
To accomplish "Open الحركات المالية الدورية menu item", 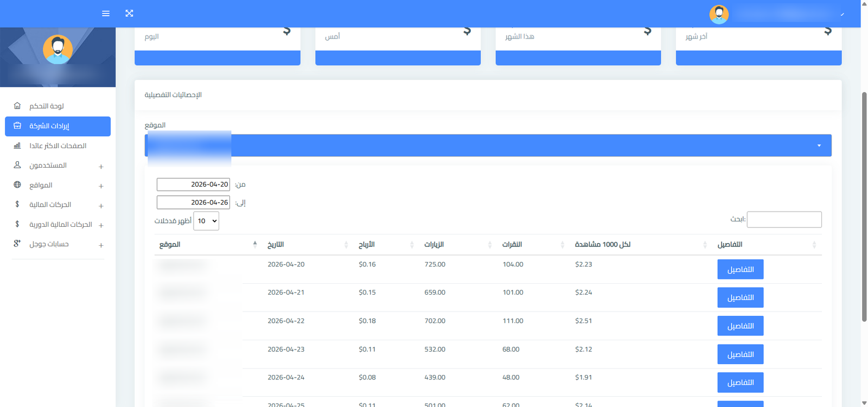I will click(x=60, y=224).
